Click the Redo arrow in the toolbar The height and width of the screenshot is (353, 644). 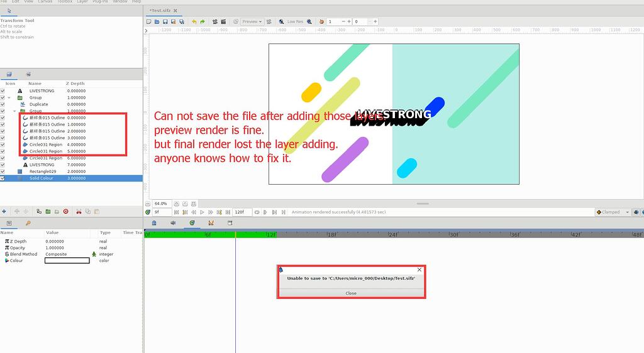point(203,21)
